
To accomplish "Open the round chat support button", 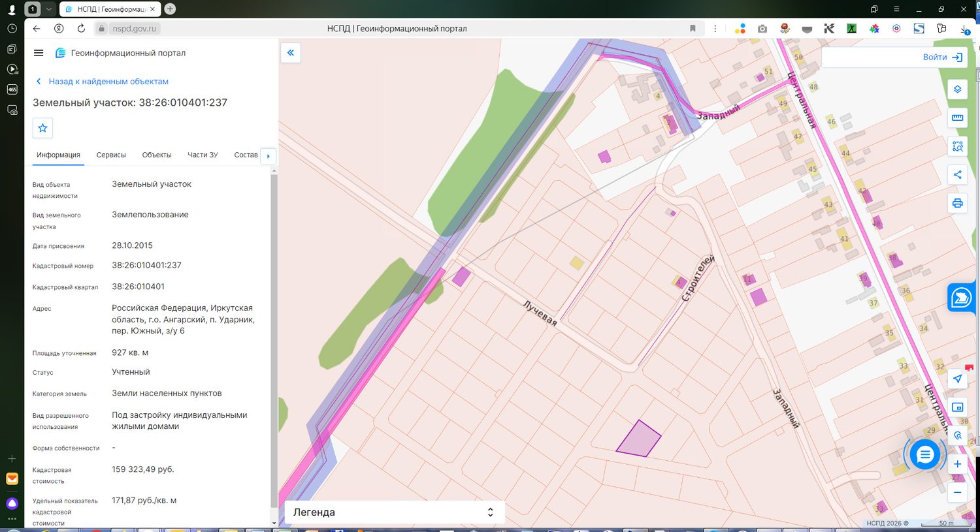I will [x=924, y=455].
